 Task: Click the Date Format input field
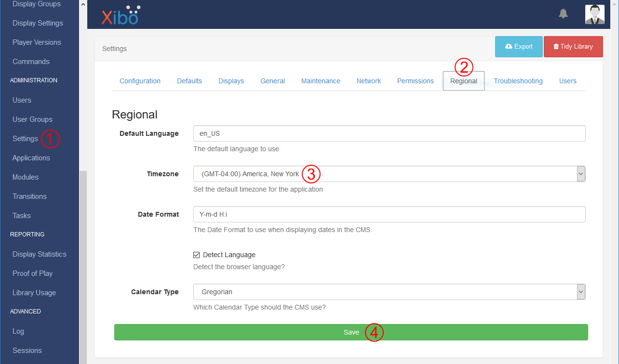pos(390,214)
